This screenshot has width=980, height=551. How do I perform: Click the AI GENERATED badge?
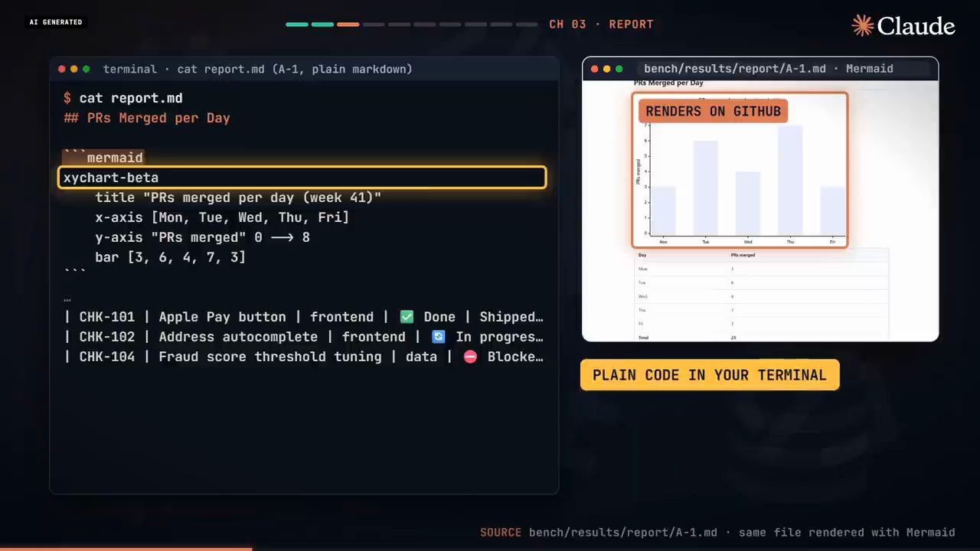coord(56,22)
